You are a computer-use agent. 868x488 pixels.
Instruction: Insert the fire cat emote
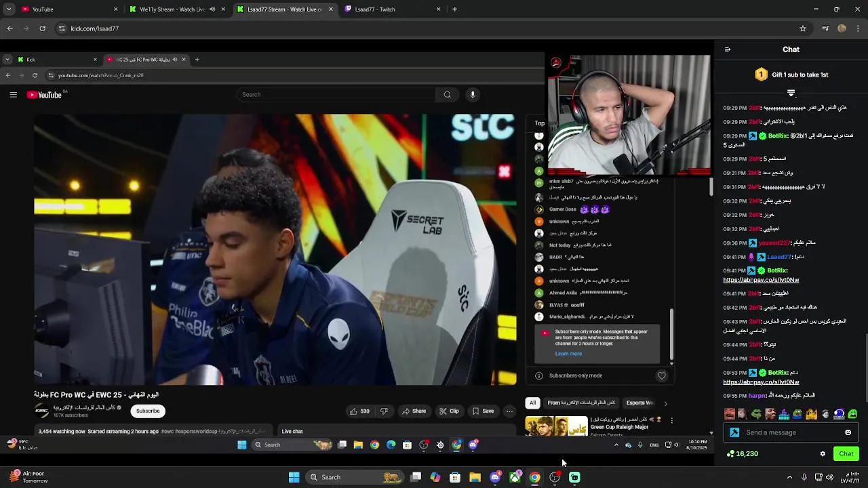(812, 414)
